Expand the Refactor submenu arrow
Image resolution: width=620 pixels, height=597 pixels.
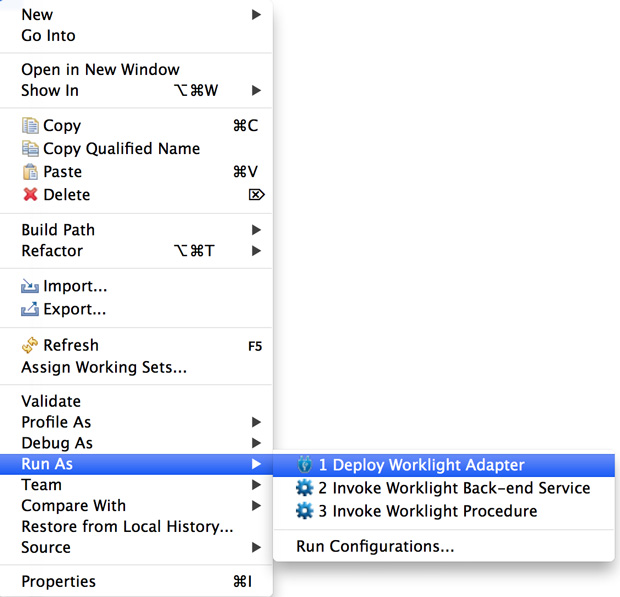tap(256, 251)
